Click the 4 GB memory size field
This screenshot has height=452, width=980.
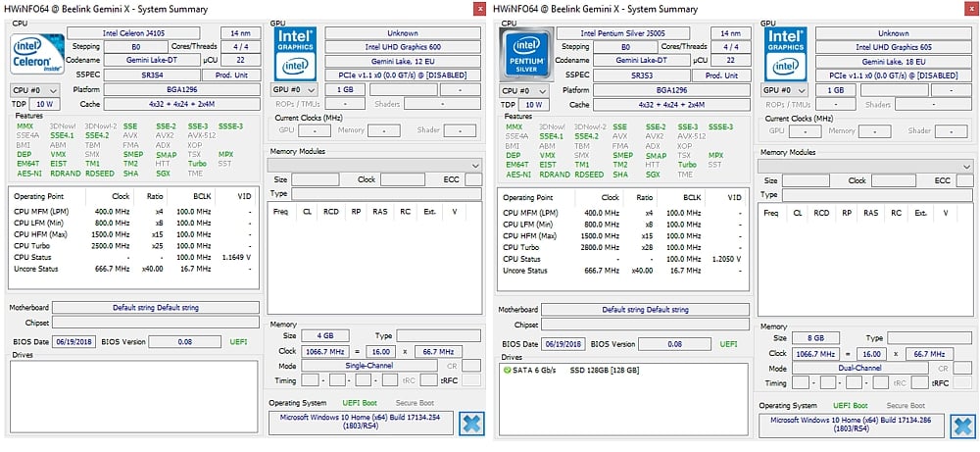(325, 335)
